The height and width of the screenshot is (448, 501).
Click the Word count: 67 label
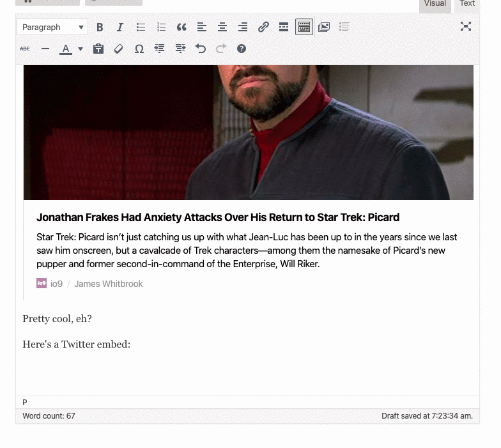click(49, 415)
